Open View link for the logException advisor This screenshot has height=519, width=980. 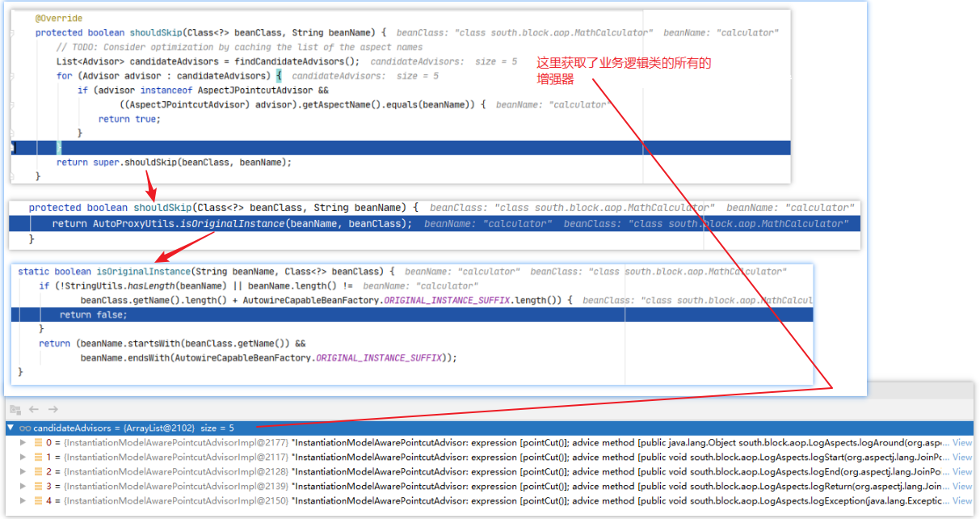pos(962,500)
